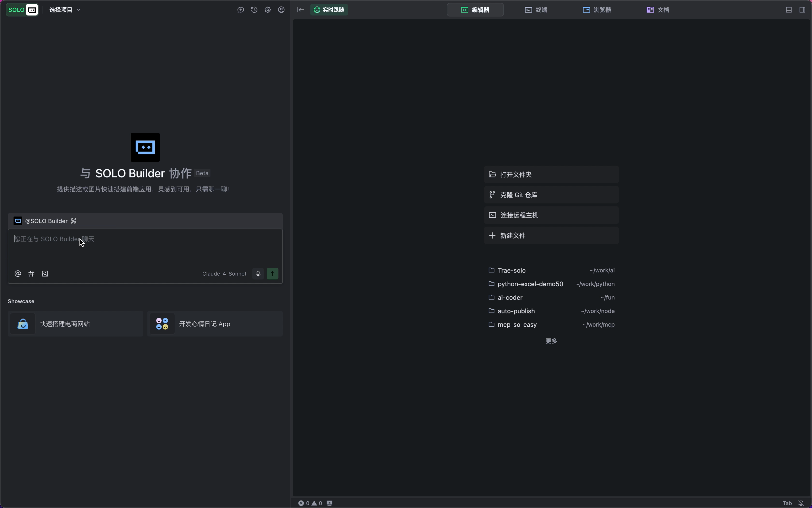Click the mood faces showcase thumbnail
The height and width of the screenshot is (508, 812).
point(162,324)
